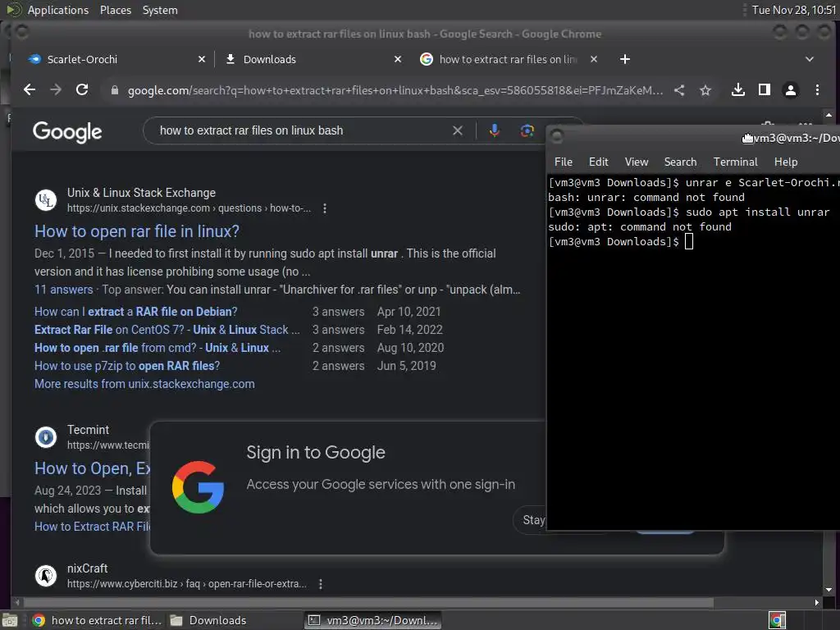This screenshot has height=630, width=840.
Task: Click the Chrome address bar URL
Action: coord(395,90)
